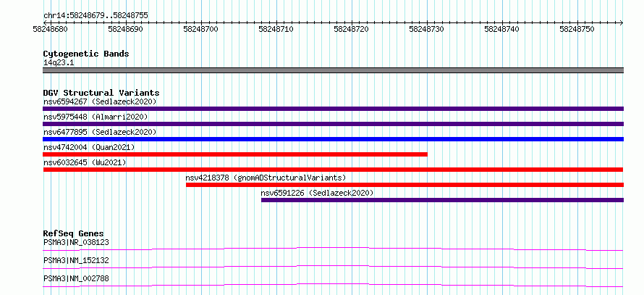Click the DGV Structural Variants track title
The image size is (644, 295).
point(101,93)
